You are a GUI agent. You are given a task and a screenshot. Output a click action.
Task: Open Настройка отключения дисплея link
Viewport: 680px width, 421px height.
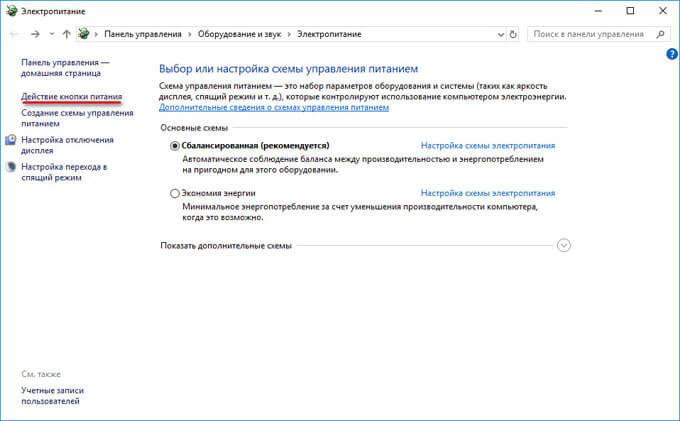click(67, 145)
